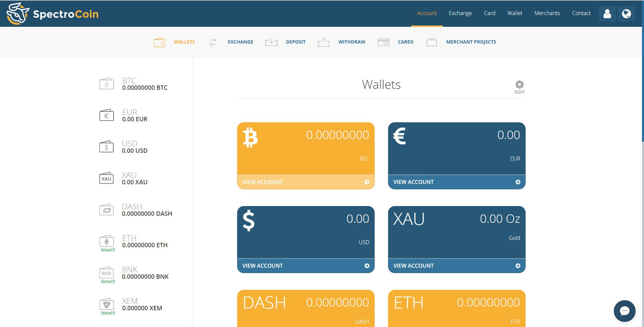Click the globe language icon

click(x=626, y=14)
